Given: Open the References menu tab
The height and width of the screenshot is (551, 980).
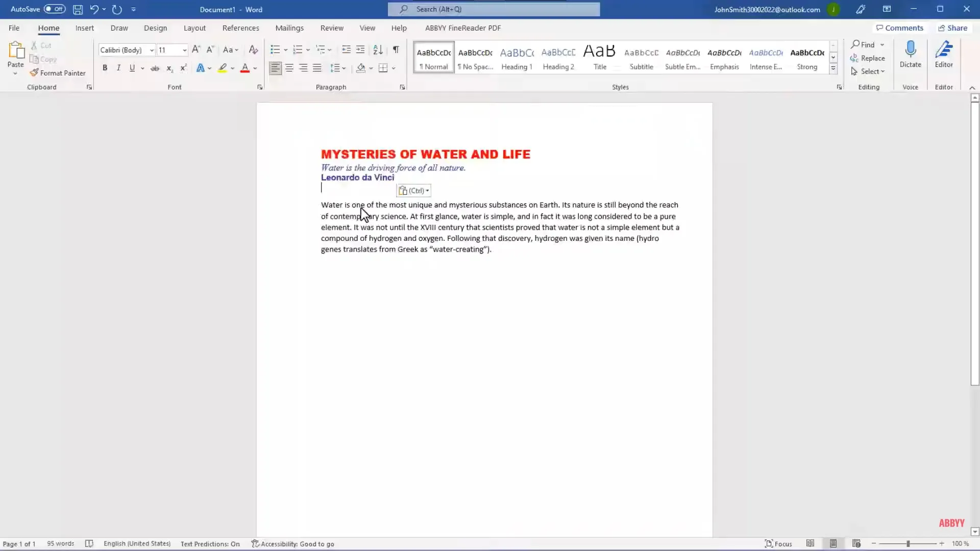Looking at the screenshot, I should pyautogui.click(x=240, y=28).
